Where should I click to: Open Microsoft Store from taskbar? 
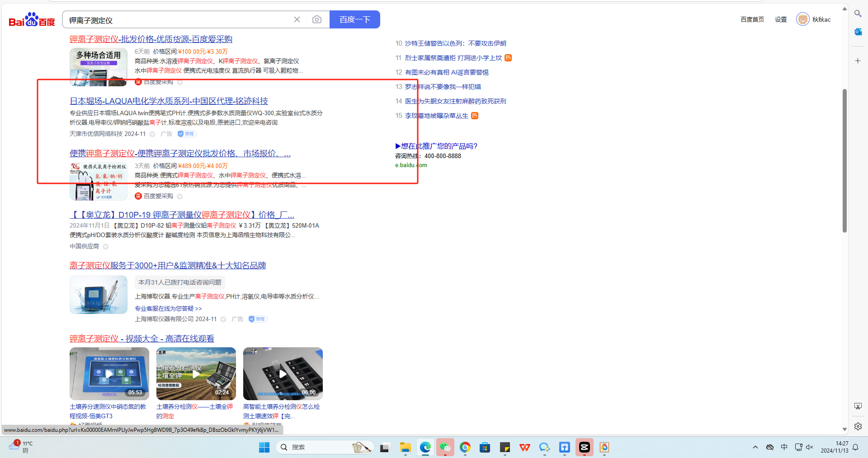tap(485, 447)
